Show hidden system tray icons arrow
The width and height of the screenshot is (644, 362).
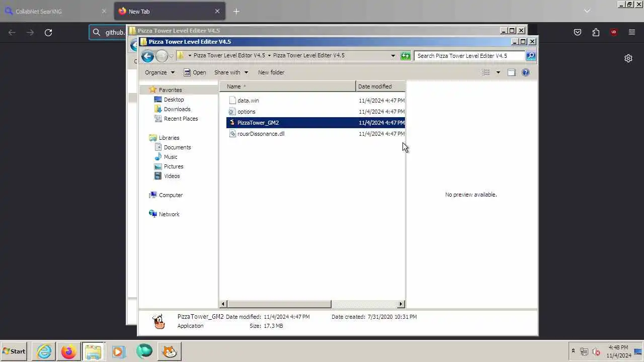tap(573, 351)
